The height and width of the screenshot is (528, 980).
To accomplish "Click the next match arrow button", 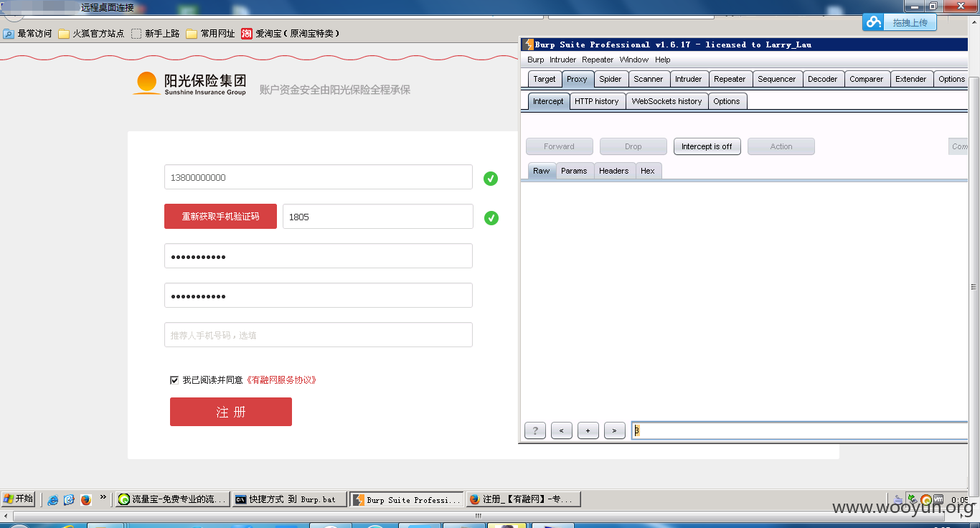I will click(614, 430).
